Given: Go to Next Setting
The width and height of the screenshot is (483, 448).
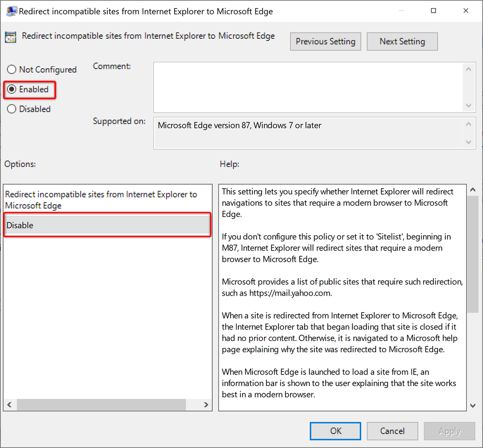Looking at the screenshot, I should point(402,42).
